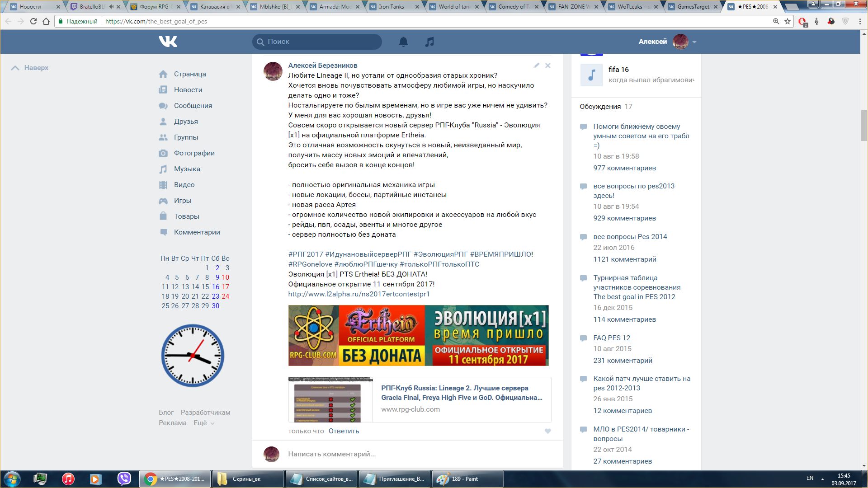
Task: Click the Друзья person icon
Action: (163, 122)
